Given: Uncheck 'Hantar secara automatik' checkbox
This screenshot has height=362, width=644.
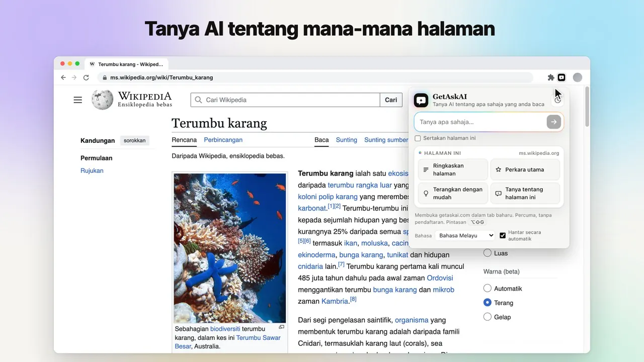Looking at the screenshot, I should pos(503,235).
